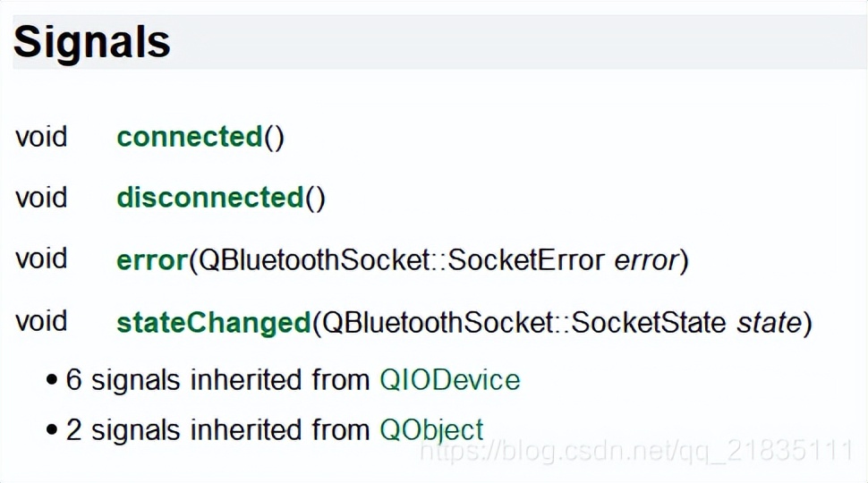
Task: Click the bullet before 2 signals inherited
Action: (52, 430)
